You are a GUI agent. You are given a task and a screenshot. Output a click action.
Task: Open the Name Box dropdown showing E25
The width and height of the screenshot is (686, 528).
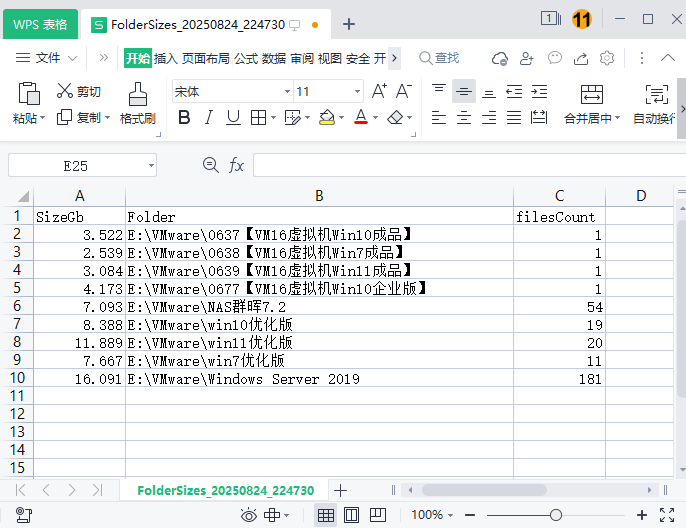(x=151, y=165)
